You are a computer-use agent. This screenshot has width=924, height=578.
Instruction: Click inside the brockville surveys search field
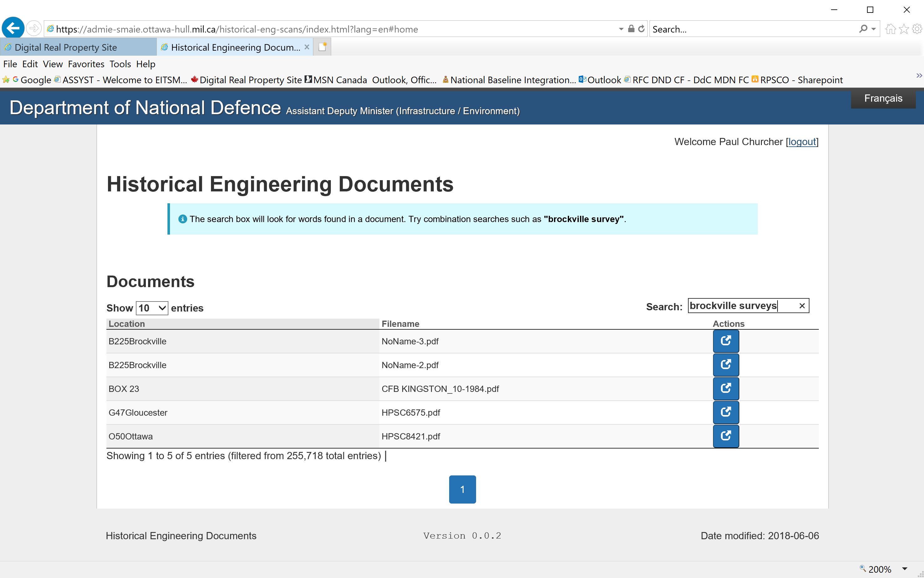click(x=738, y=306)
